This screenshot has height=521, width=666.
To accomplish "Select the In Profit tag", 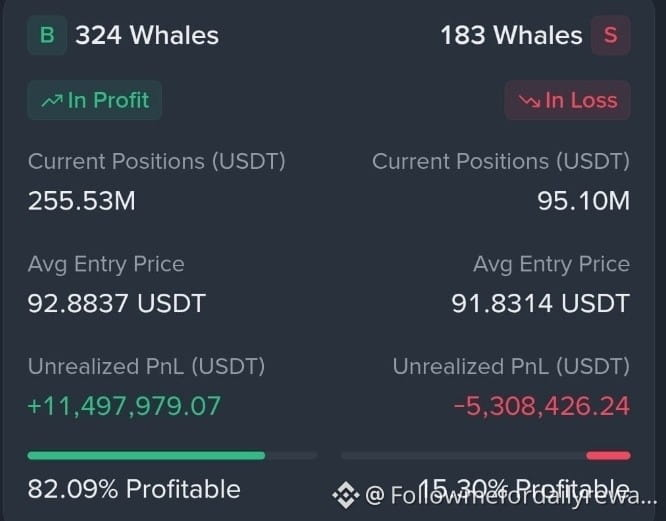I will point(94,100).
